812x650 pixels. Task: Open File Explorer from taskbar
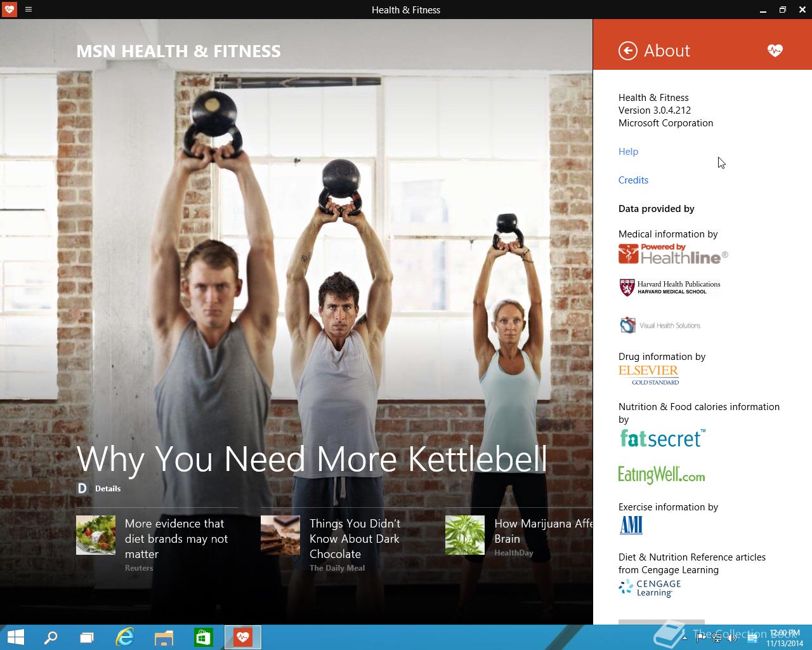(164, 637)
